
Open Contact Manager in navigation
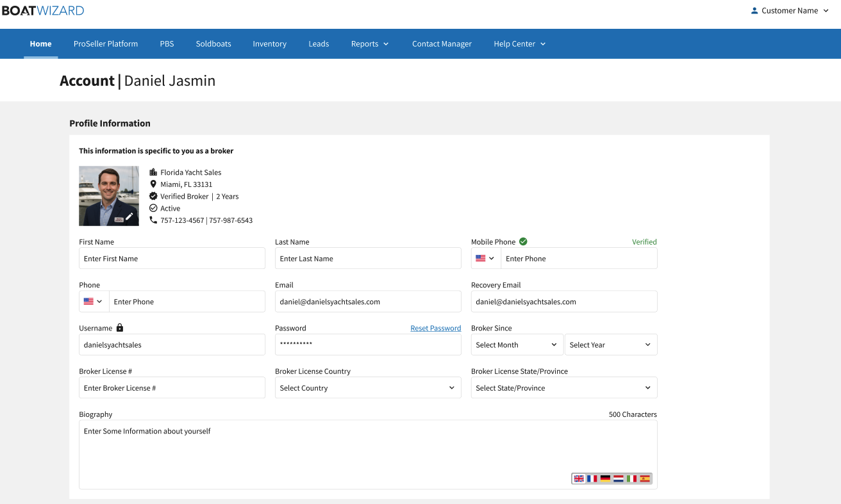point(442,44)
